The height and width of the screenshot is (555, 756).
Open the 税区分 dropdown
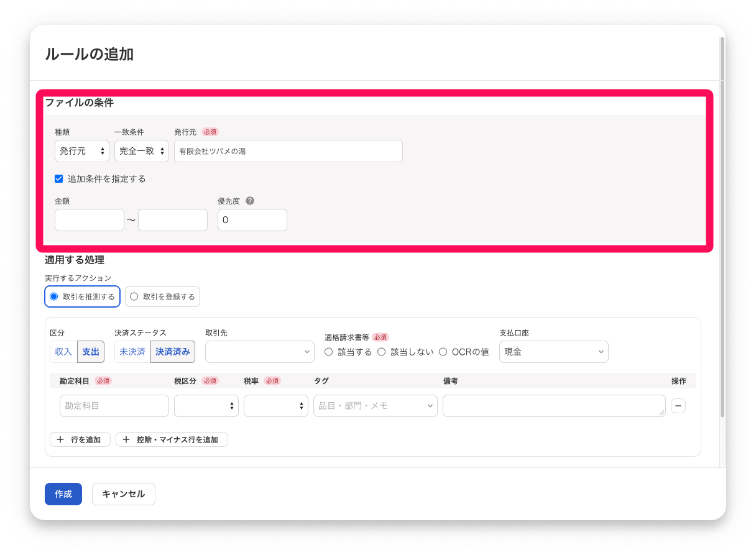coord(206,406)
